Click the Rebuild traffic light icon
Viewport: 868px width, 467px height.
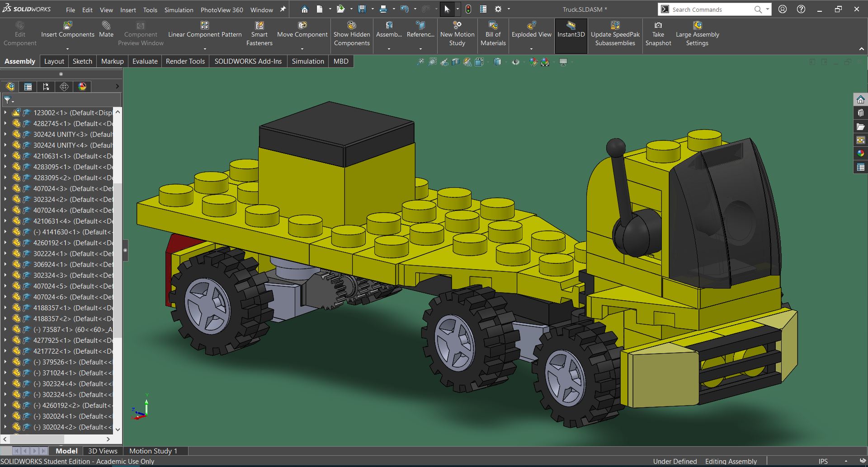coord(468,9)
